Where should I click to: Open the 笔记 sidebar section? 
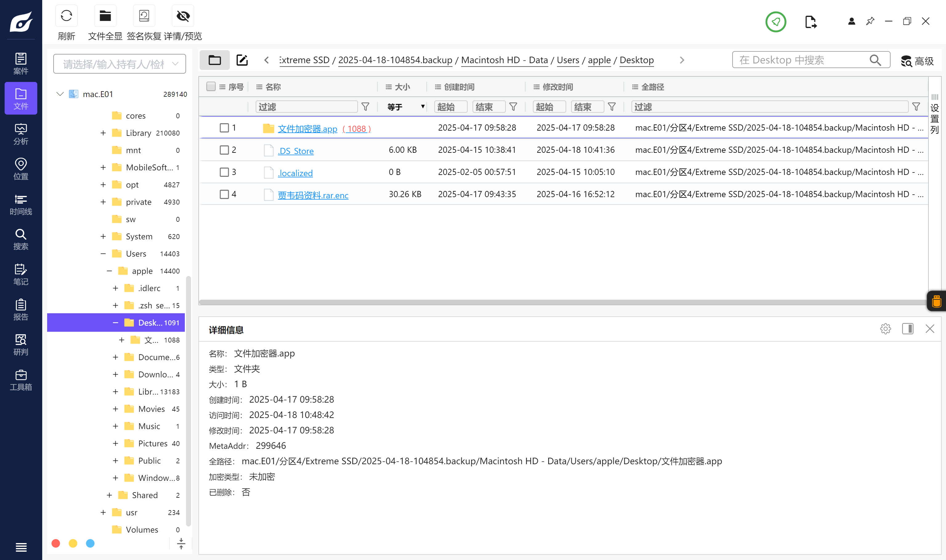click(21, 274)
